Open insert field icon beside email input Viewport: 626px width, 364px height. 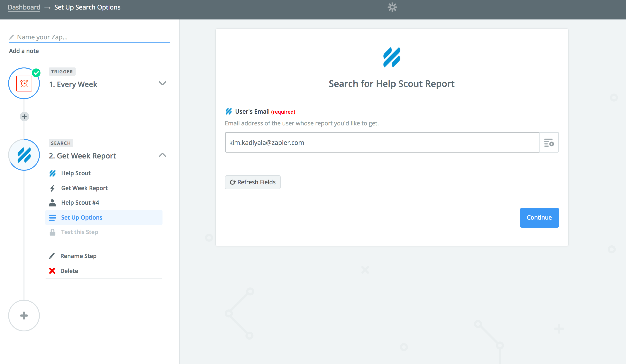click(x=549, y=143)
